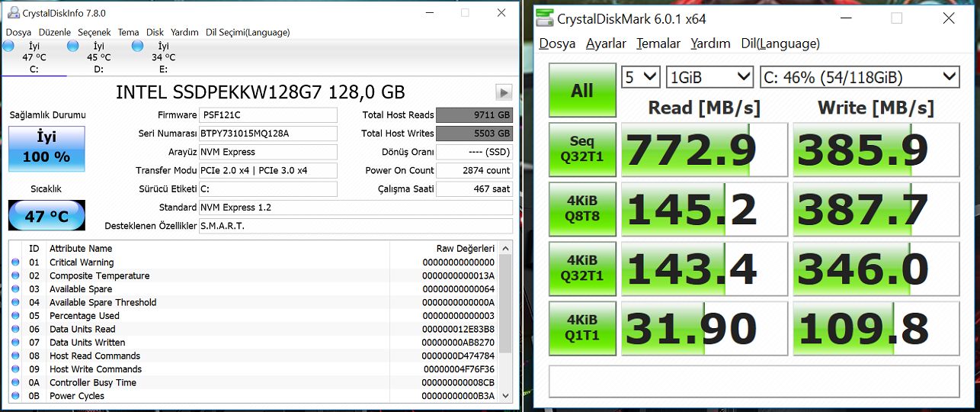980x412 pixels.
Task: Click the status dot for Percentage Used
Action: click(x=15, y=316)
